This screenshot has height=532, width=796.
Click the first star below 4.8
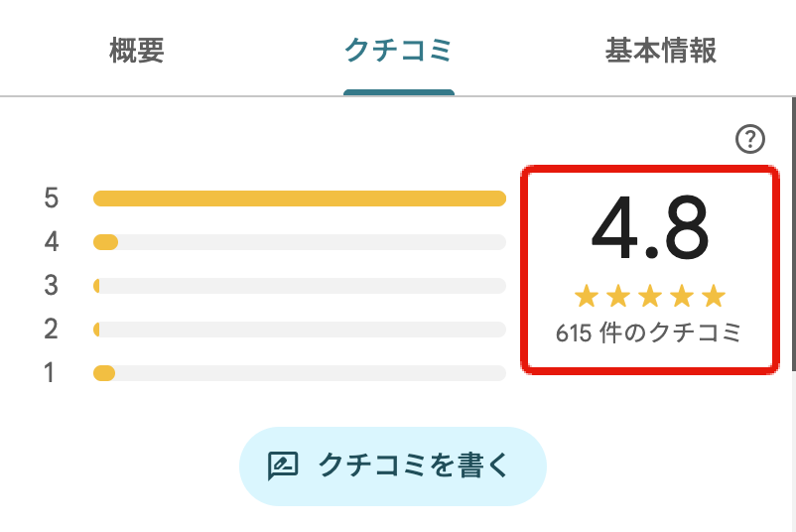coord(587,296)
